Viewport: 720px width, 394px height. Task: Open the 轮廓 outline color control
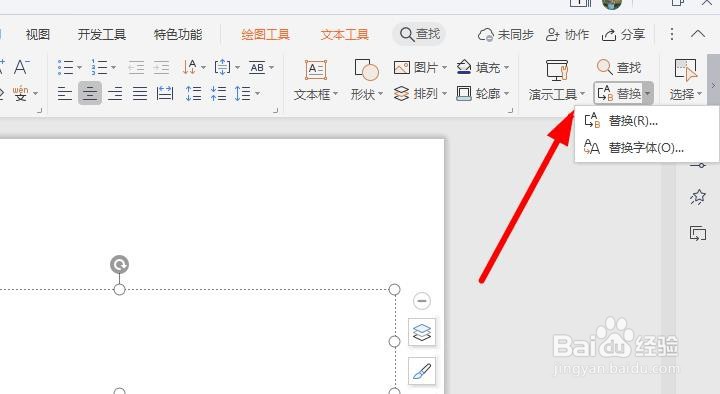coord(483,94)
